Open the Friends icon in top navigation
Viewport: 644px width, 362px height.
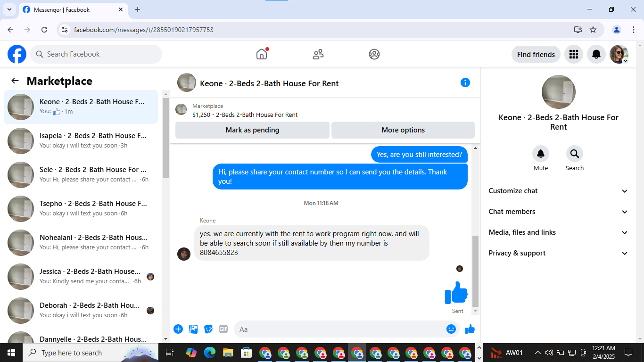[x=318, y=54]
